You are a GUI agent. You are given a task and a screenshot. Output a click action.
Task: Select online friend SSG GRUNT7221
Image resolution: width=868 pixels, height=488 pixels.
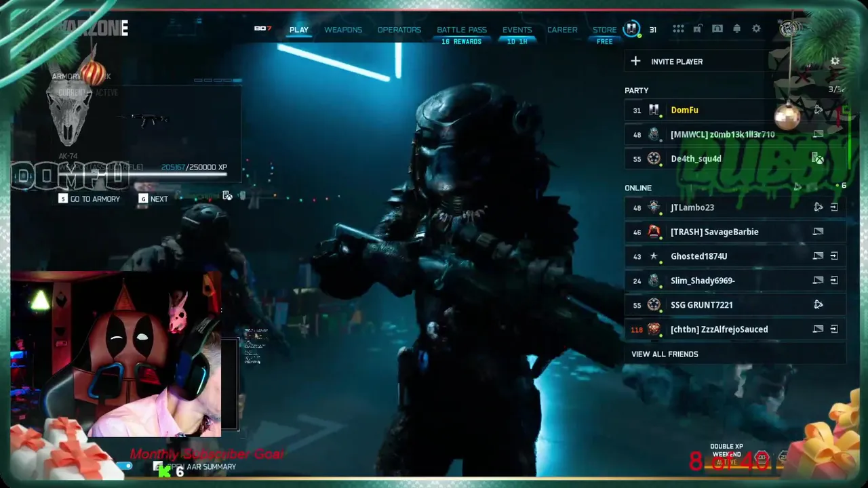click(x=735, y=305)
